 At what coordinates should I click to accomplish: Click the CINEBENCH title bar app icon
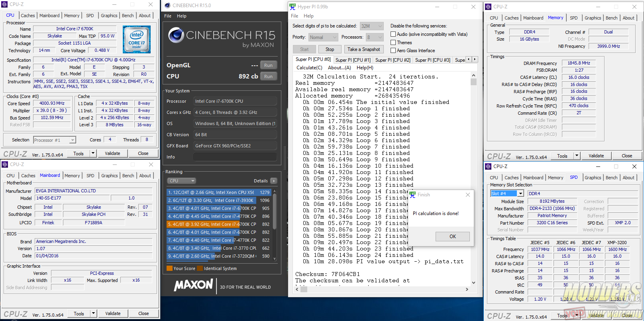pos(167,6)
